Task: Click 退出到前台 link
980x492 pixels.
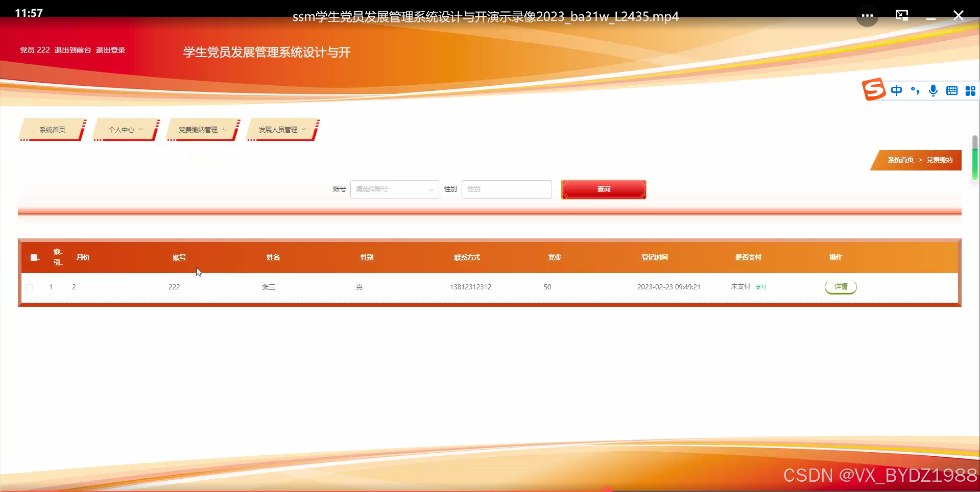Action: 73,50
